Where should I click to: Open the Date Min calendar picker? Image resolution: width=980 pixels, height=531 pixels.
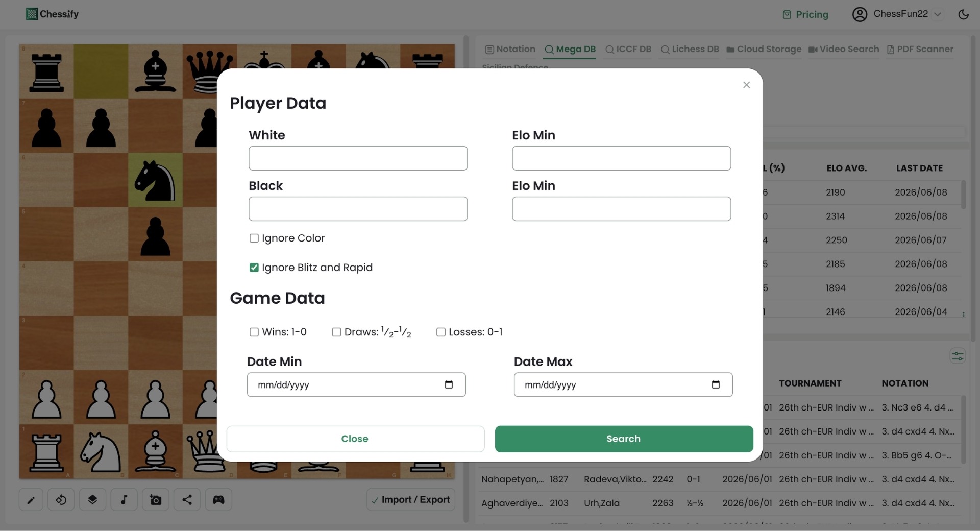[449, 384]
